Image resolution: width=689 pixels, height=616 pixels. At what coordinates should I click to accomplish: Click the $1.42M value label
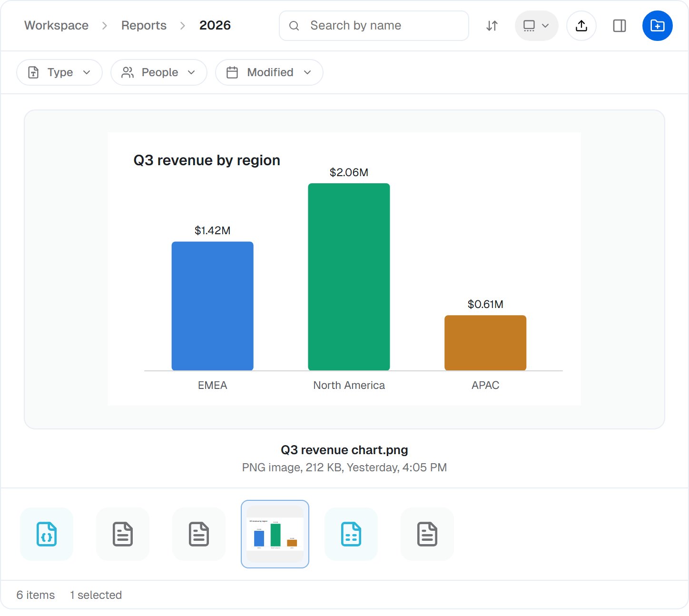[213, 230]
